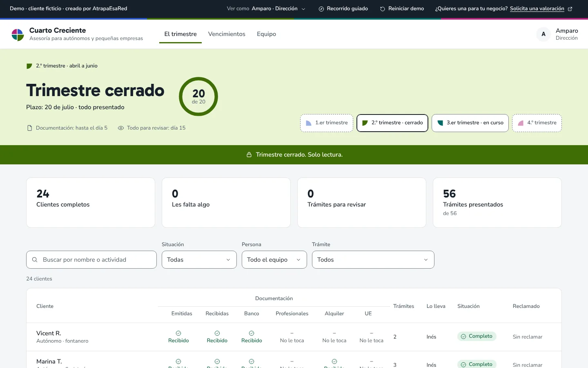Click the Reiniciar demo refresh icon

[383, 9]
